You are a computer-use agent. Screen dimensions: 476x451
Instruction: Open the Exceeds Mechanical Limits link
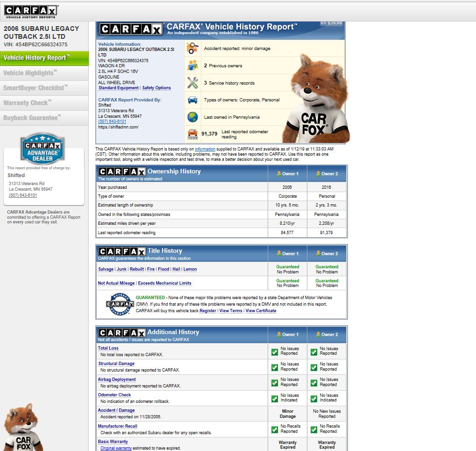[164, 283]
